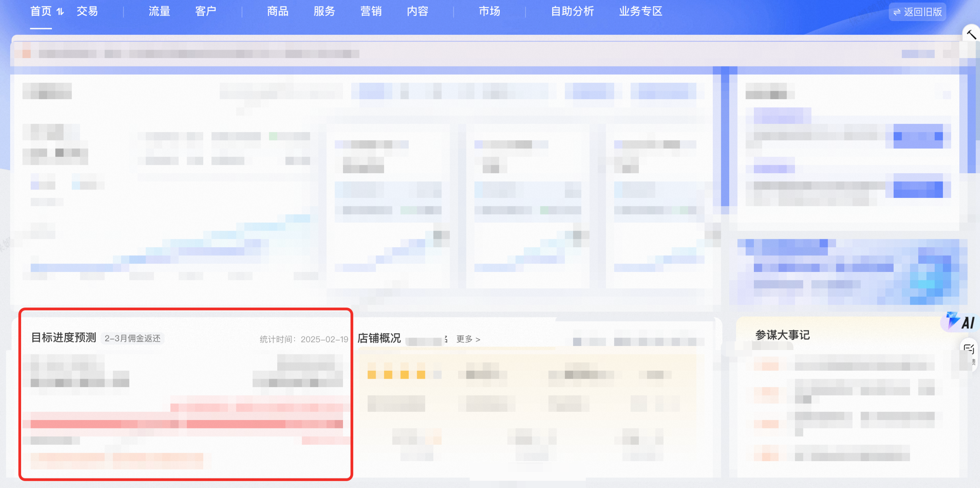Open the feedback note icon below AI

pos(969,349)
